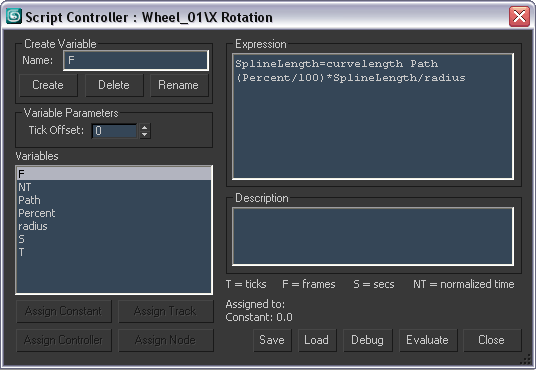Select the radius variable in list
Image resolution: width=536 pixels, height=370 pixels.
(114, 226)
